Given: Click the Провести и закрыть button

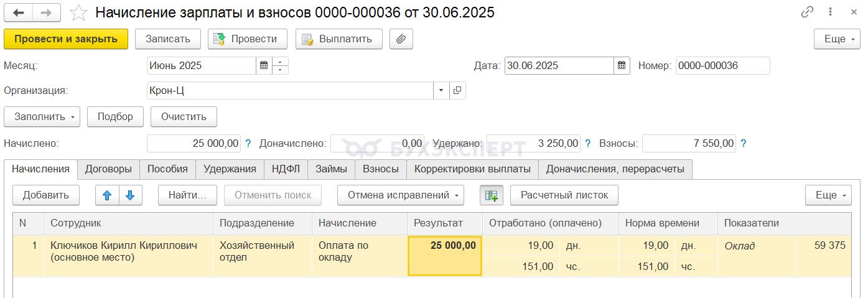Looking at the screenshot, I should (66, 39).
